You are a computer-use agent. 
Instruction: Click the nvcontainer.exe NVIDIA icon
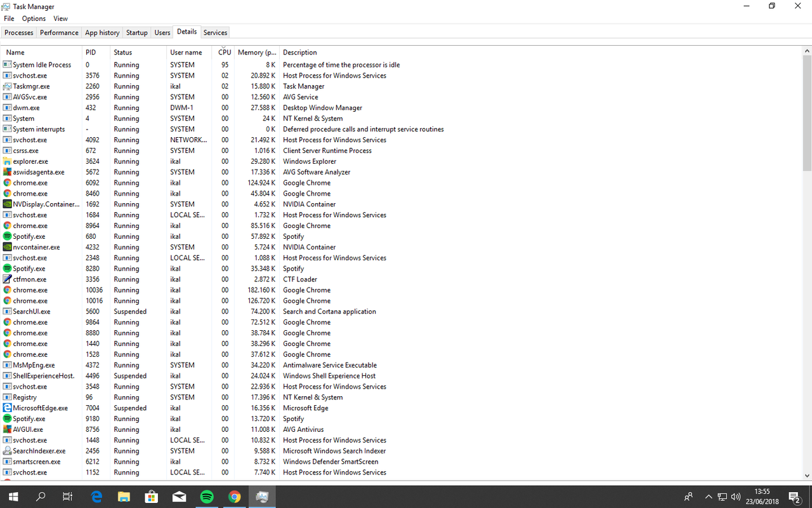pyautogui.click(x=8, y=247)
